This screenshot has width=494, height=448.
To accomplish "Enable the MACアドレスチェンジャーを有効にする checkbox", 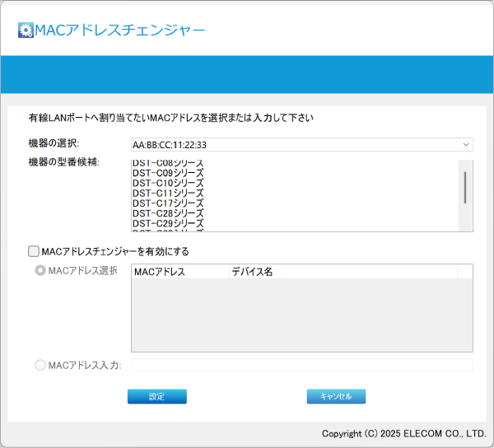I will (34, 251).
